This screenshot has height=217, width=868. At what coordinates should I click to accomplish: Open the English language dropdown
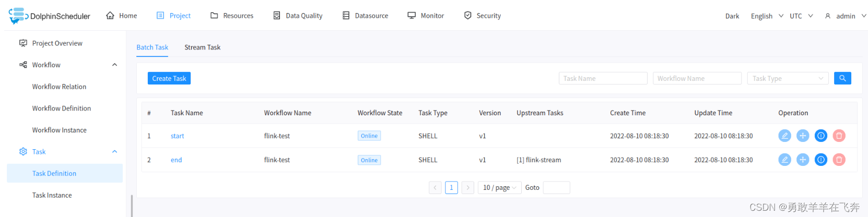(x=766, y=16)
